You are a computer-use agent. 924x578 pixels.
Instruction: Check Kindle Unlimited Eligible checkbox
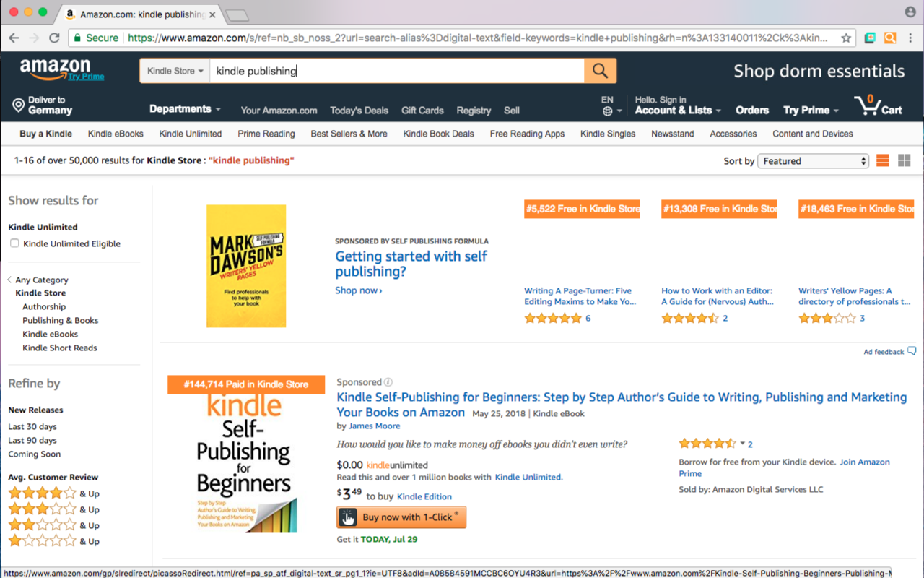(14, 243)
